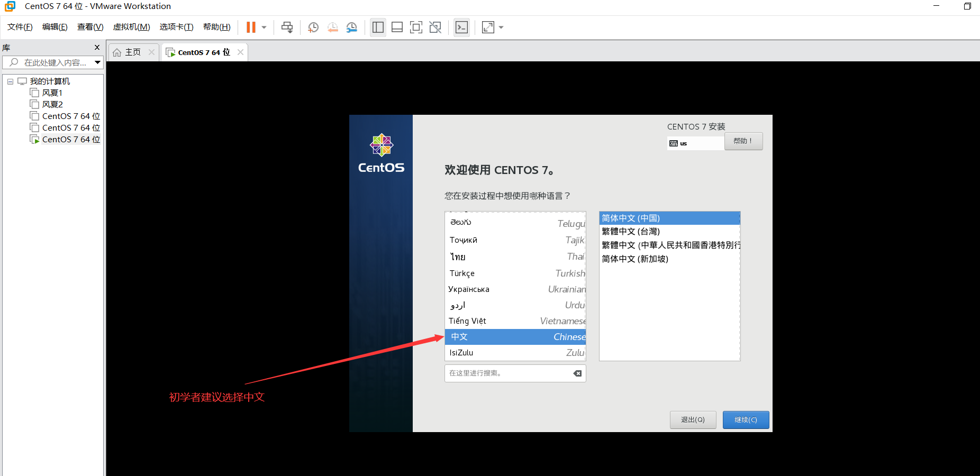Open the 帮助 menu
980x476 pixels.
(x=217, y=27)
